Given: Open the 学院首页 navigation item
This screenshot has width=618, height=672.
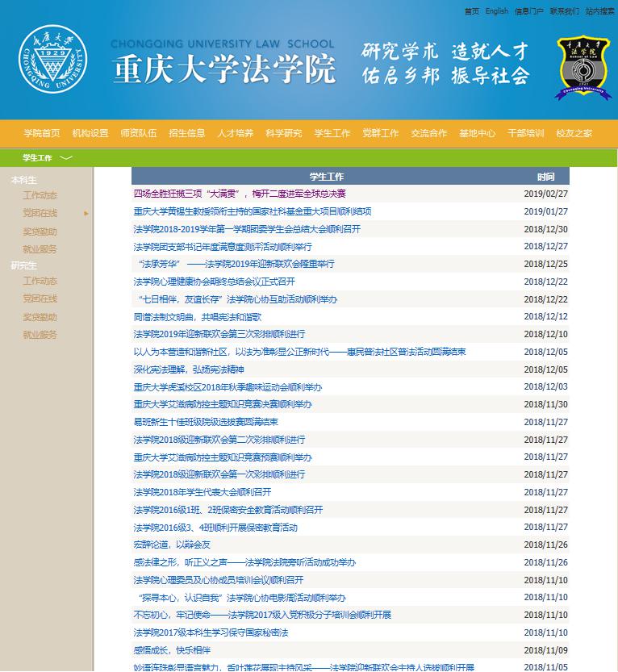Looking at the screenshot, I should click(42, 133).
